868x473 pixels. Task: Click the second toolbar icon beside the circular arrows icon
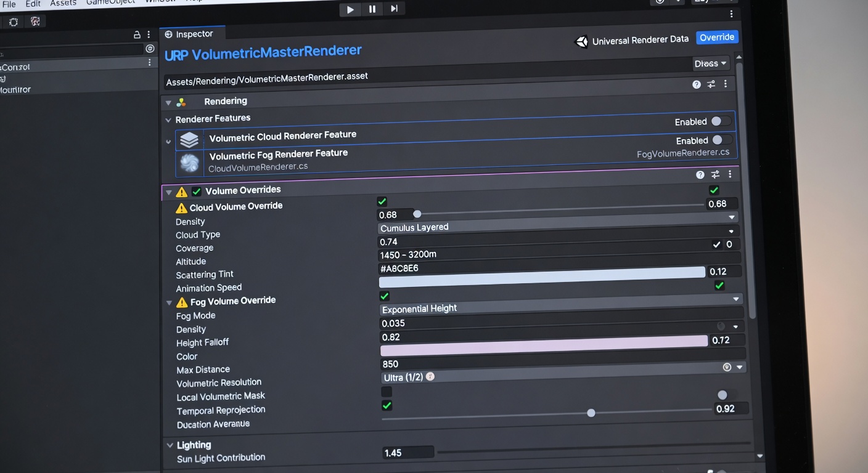[35, 22]
